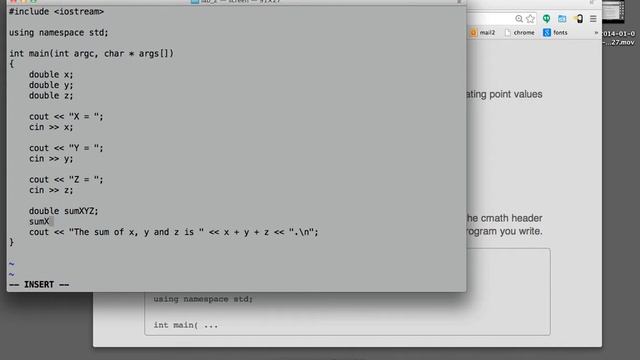This screenshot has width=640, height=360.
Task: Bookmark the page with the star icon
Action: pos(530,19)
